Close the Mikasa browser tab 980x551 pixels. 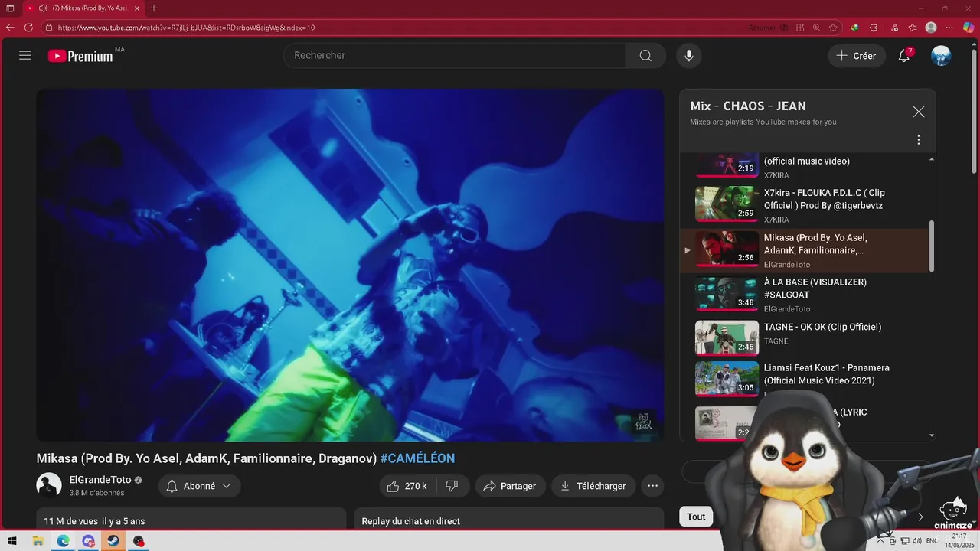pyautogui.click(x=136, y=8)
